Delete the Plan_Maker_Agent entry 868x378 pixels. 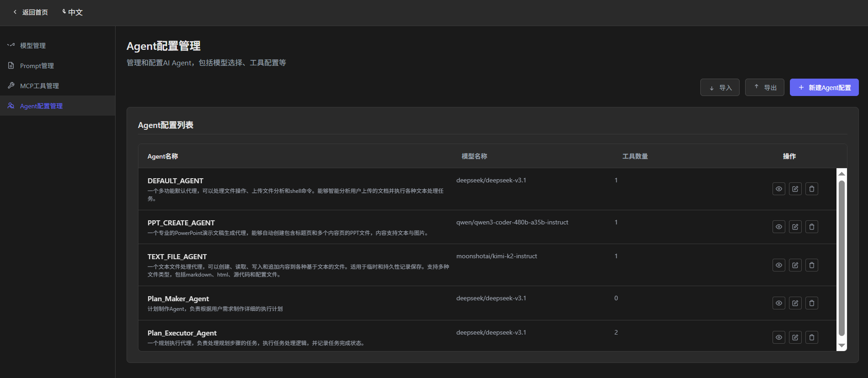point(812,303)
